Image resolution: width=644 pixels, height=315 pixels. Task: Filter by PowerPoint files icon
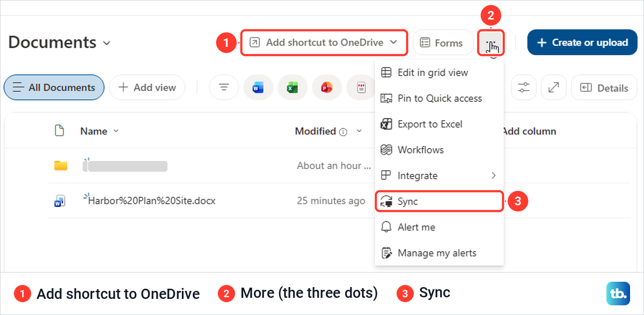point(327,87)
